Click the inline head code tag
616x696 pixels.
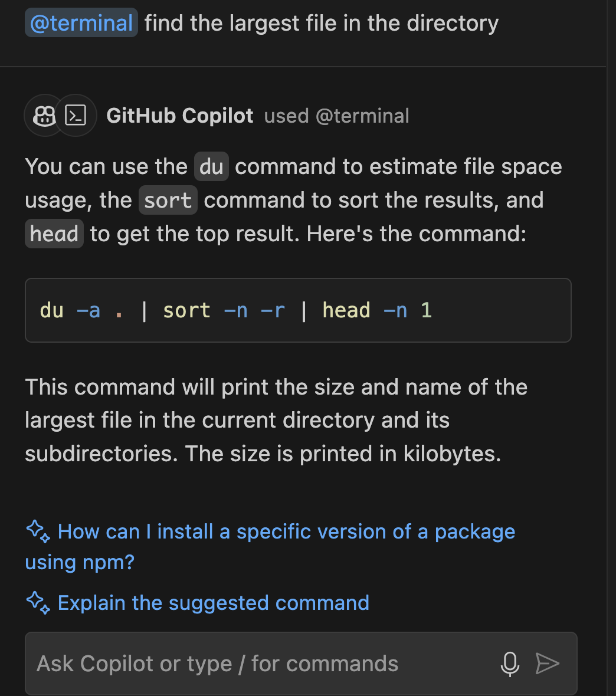[x=54, y=234]
